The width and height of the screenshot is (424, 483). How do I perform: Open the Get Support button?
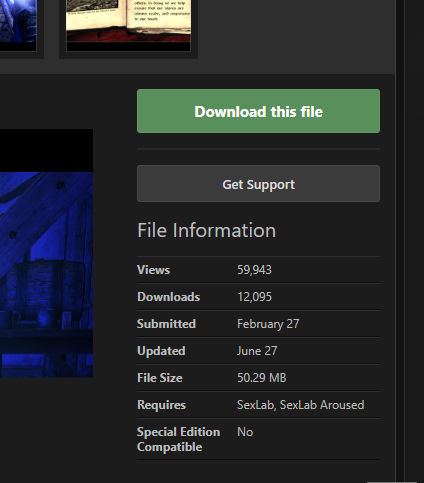pos(258,184)
